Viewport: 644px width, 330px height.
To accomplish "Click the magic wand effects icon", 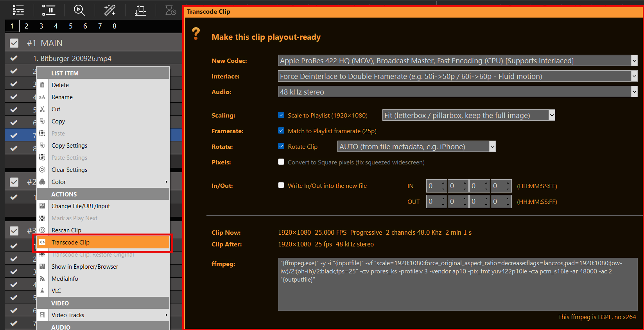I will [x=109, y=10].
